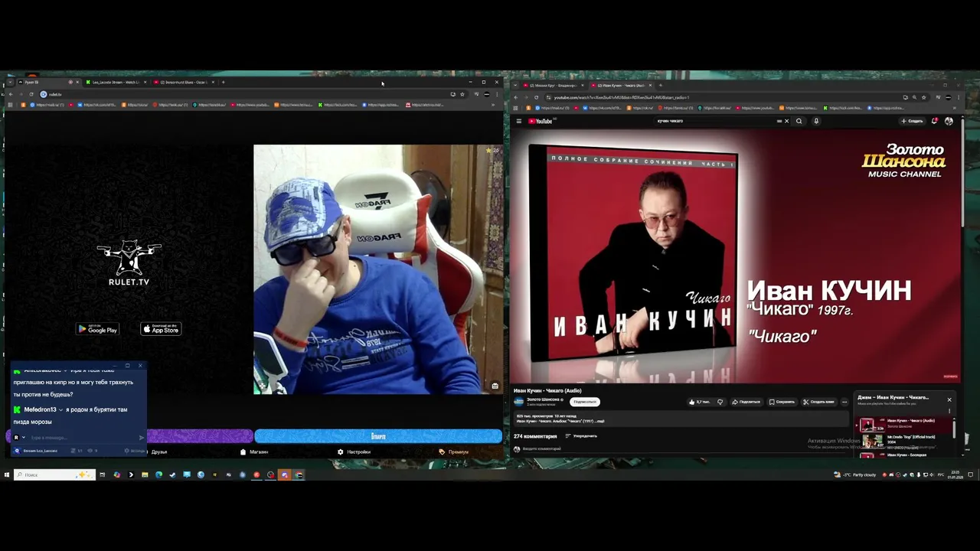Switch to 'Рулет ТВ' browser tab
This screenshot has height=551, width=980.
click(47, 82)
